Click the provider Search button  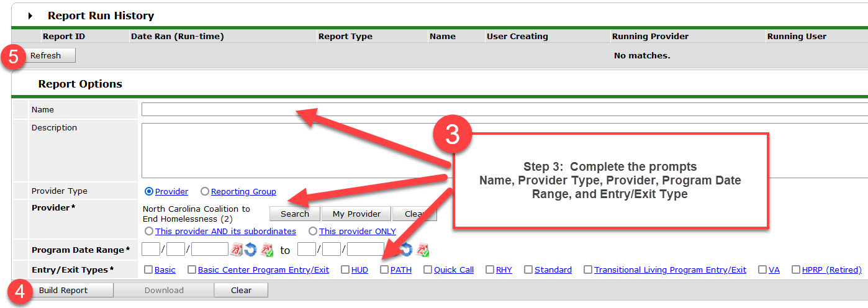294,214
